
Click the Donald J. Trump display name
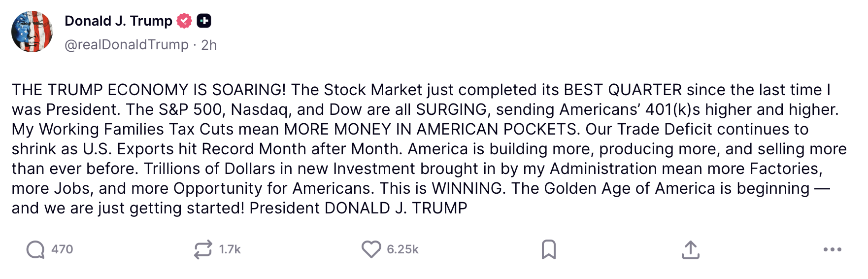[x=118, y=21]
